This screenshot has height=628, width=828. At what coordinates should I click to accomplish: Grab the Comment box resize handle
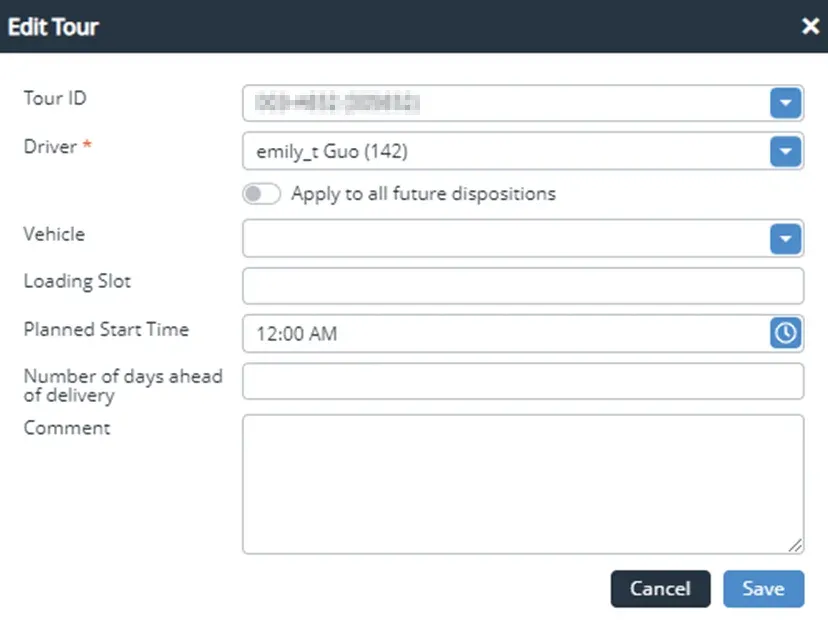(796, 546)
